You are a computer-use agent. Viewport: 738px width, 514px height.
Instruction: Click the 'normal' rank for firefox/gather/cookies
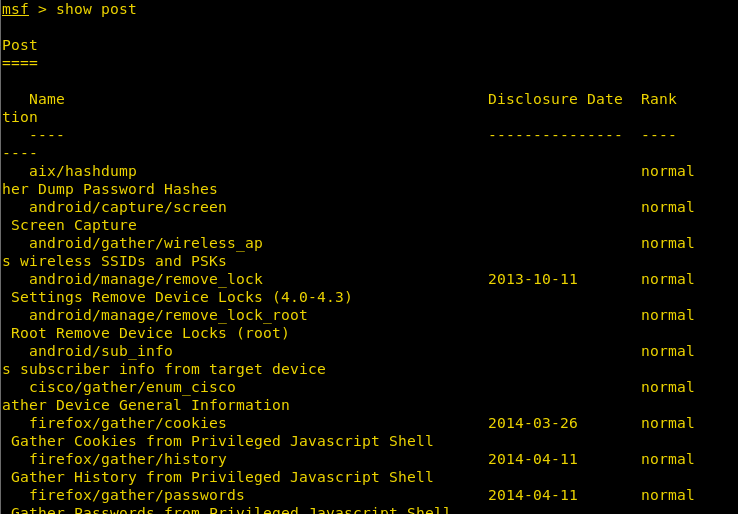tap(668, 423)
